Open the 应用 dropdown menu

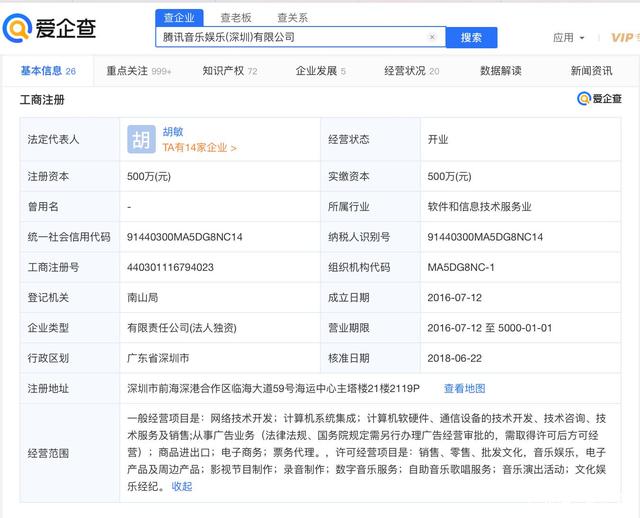tap(569, 38)
